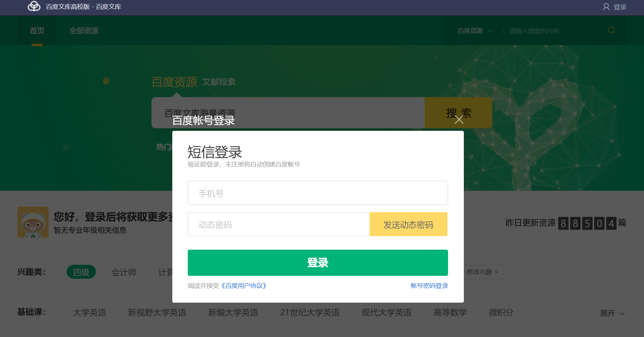Click the 动态密码 input field
The image size is (644, 337).
(278, 224)
